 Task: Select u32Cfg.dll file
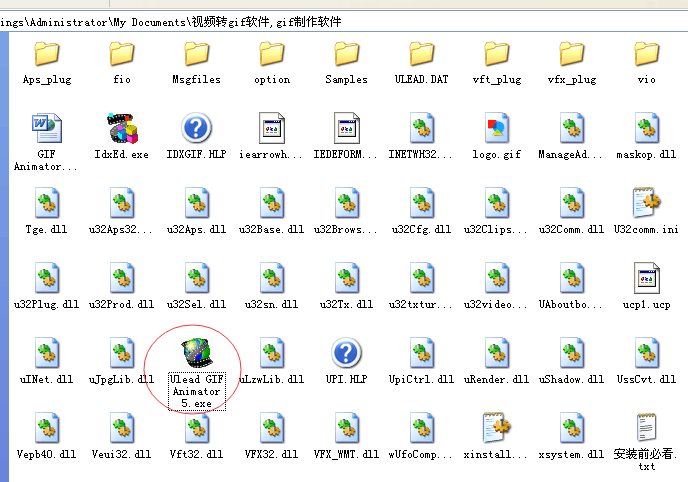coord(422,203)
